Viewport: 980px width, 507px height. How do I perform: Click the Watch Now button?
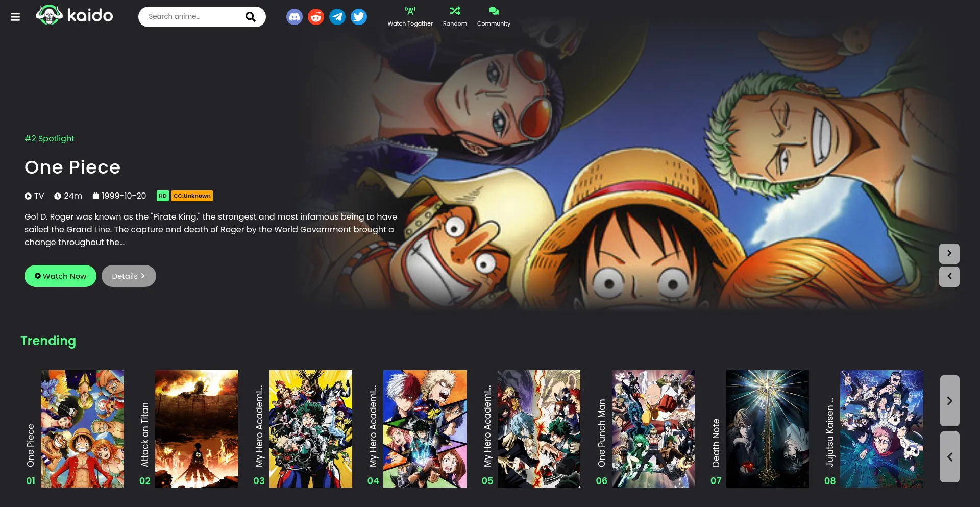(x=60, y=276)
